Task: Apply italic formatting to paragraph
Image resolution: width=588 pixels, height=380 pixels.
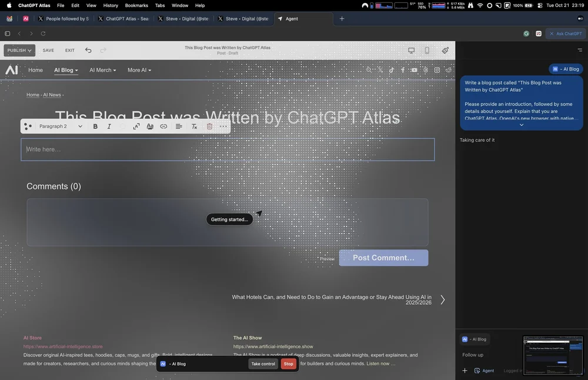Action: coord(109,126)
